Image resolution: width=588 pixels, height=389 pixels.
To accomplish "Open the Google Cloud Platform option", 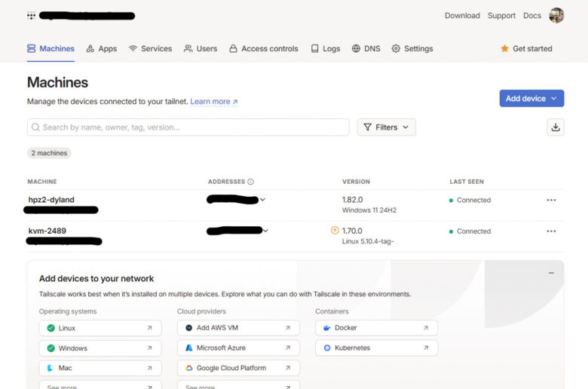I will tap(238, 369).
